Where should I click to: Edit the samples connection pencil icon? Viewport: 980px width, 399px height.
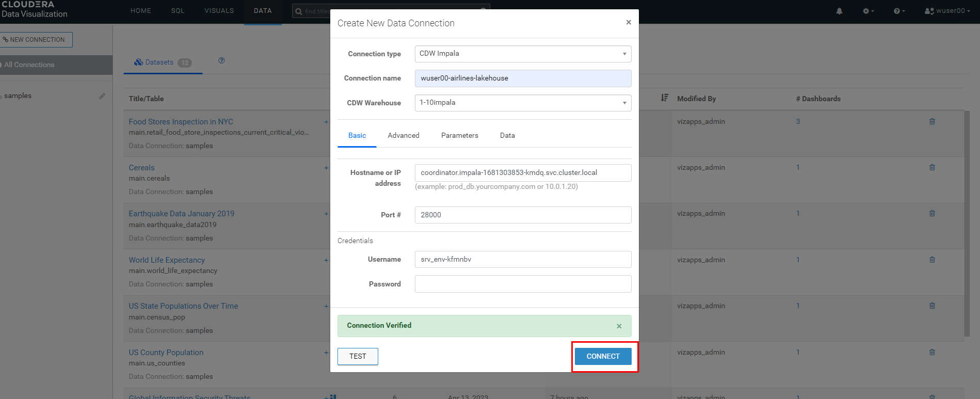click(102, 96)
